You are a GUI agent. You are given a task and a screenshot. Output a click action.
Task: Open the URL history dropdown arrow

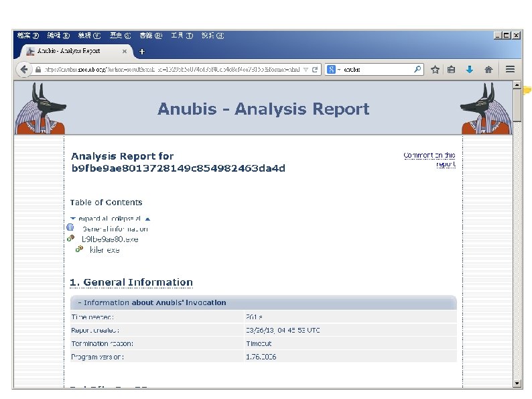pos(306,70)
